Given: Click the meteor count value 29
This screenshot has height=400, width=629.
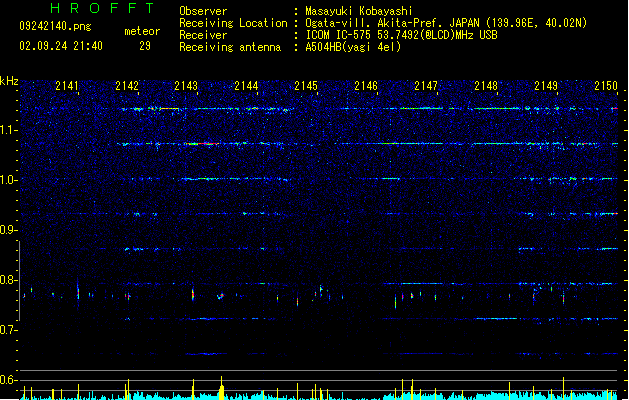Looking at the screenshot, I should click(145, 46).
